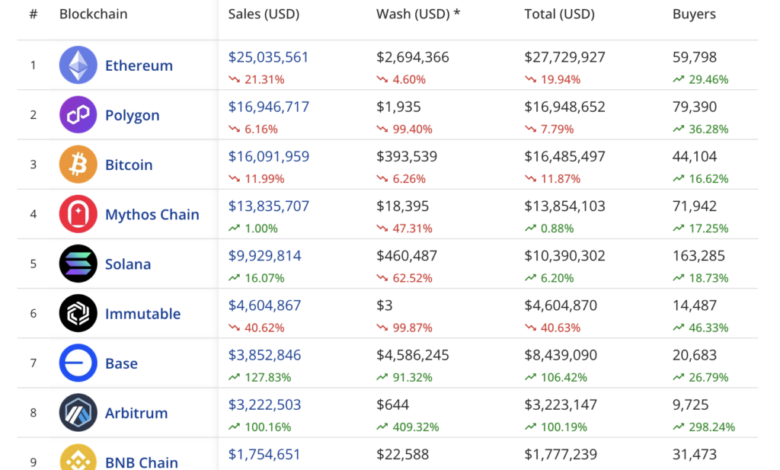This screenshot has width=780, height=470.
Task: Sort table by Buyers column header
Action: [x=694, y=15]
